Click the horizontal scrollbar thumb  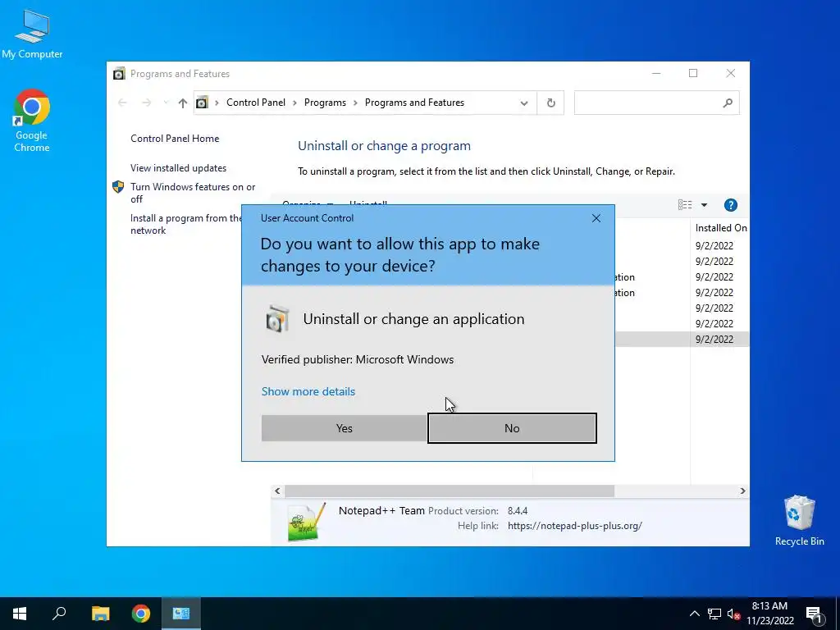(450, 491)
